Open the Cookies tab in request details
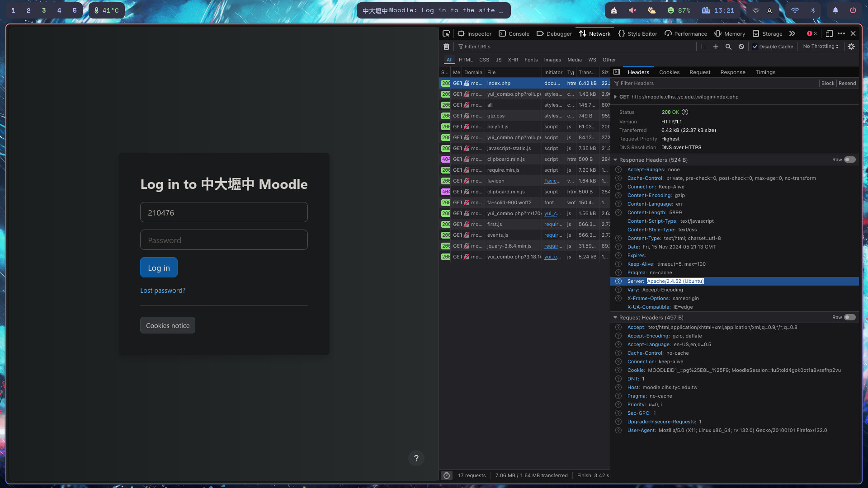868x488 pixels. pos(669,72)
